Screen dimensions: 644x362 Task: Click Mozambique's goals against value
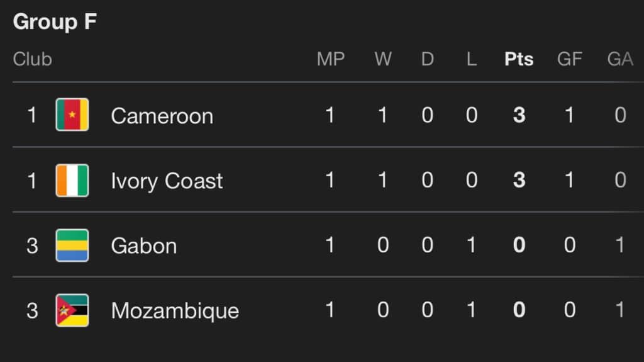coord(620,310)
